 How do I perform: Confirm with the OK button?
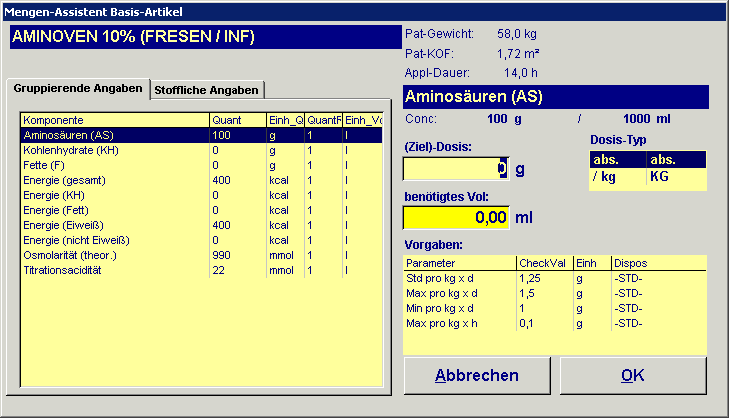633,376
